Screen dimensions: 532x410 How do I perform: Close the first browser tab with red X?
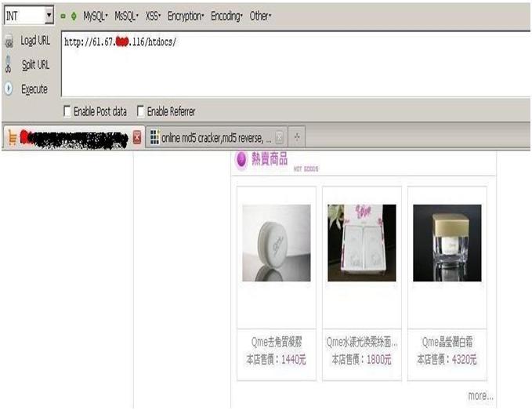tap(137, 138)
